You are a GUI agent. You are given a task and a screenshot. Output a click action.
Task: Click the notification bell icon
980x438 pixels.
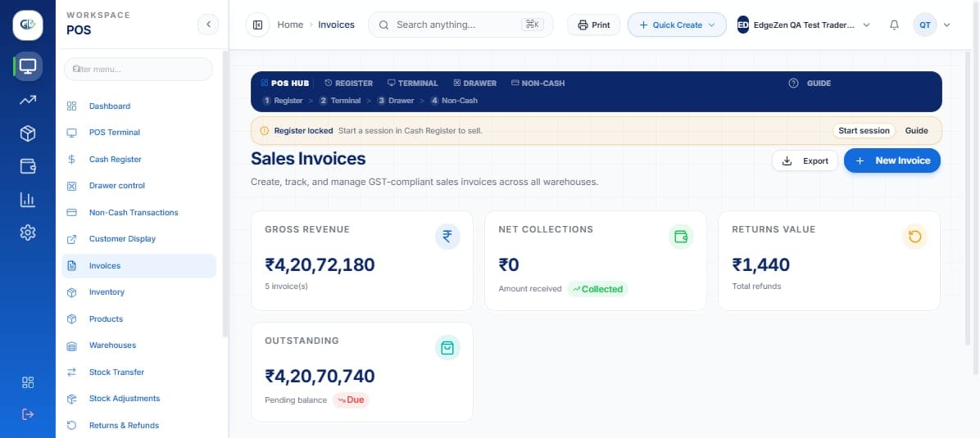pos(895,25)
